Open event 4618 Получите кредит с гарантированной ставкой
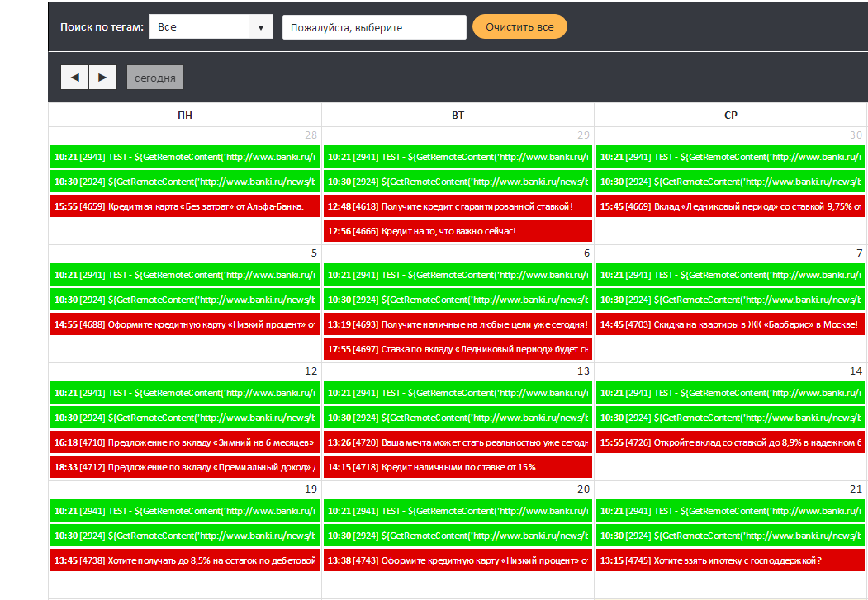Image resolution: width=868 pixels, height=600 pixels. point(458,206)
